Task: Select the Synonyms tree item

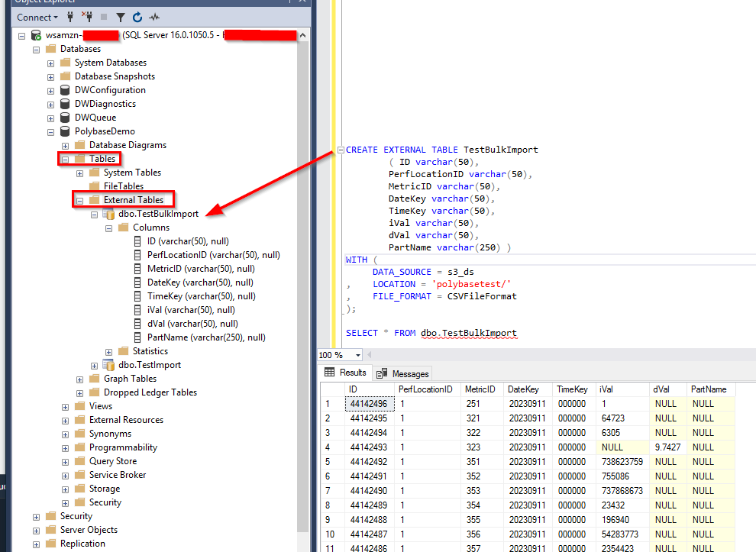Action: [110, 434]
